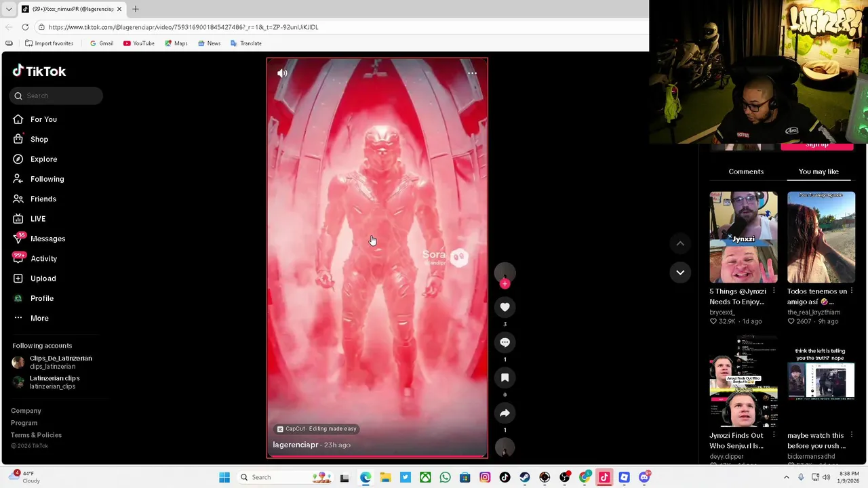Open the browser tab list dropdown
This screenshot has height=488, width=868.
click(8, 9)
